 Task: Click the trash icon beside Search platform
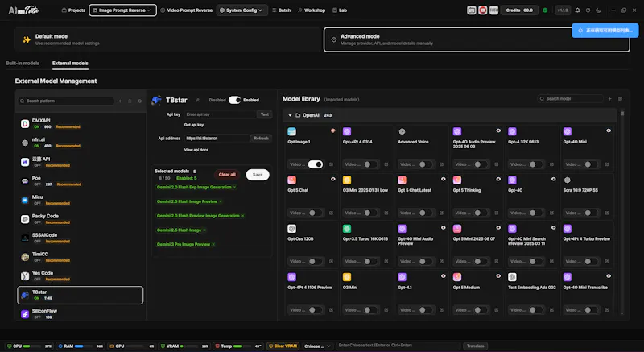click(x=130, y=101)
